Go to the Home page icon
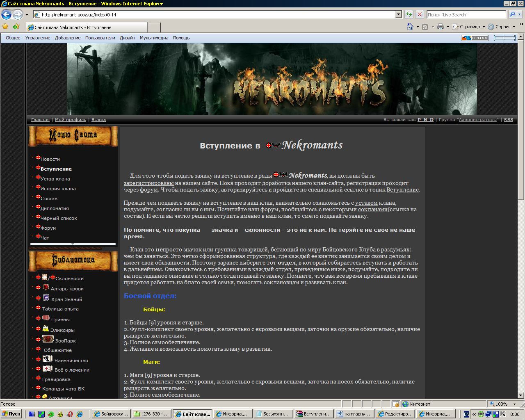The height and width of the screenshot is (420, 525). pyautogui.click(x=410, y=27)
